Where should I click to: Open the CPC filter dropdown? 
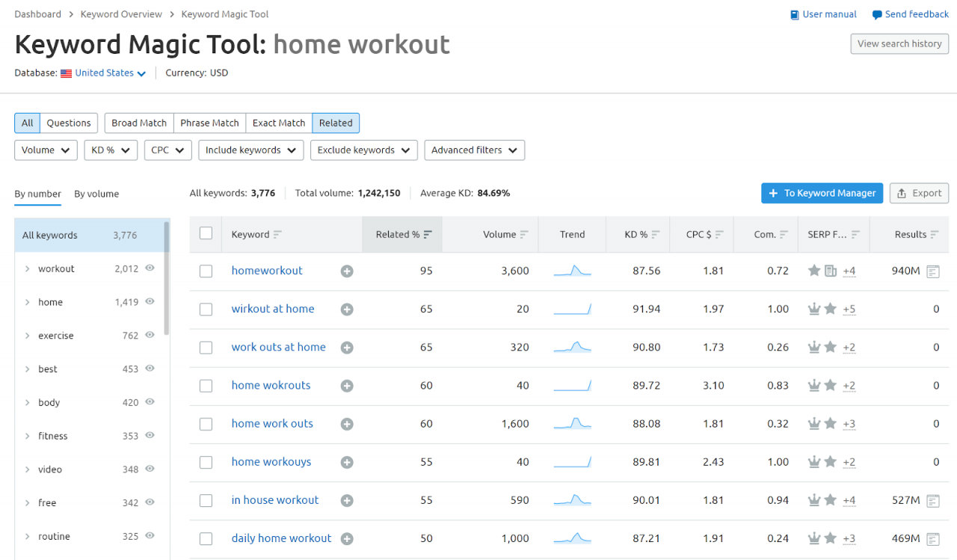[168, 150]
